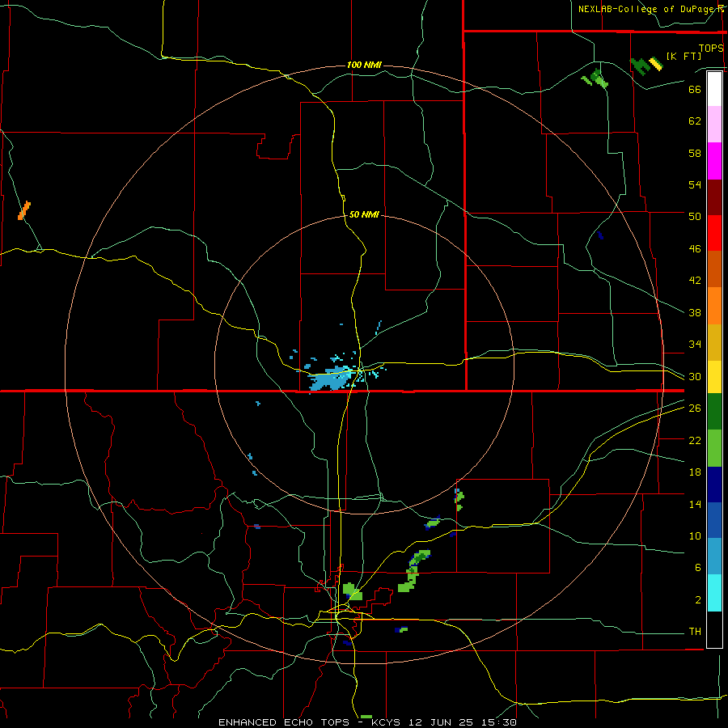Click the orange echo at the far left edge
This screenshot has width=728, height=728.
(24, 210)
